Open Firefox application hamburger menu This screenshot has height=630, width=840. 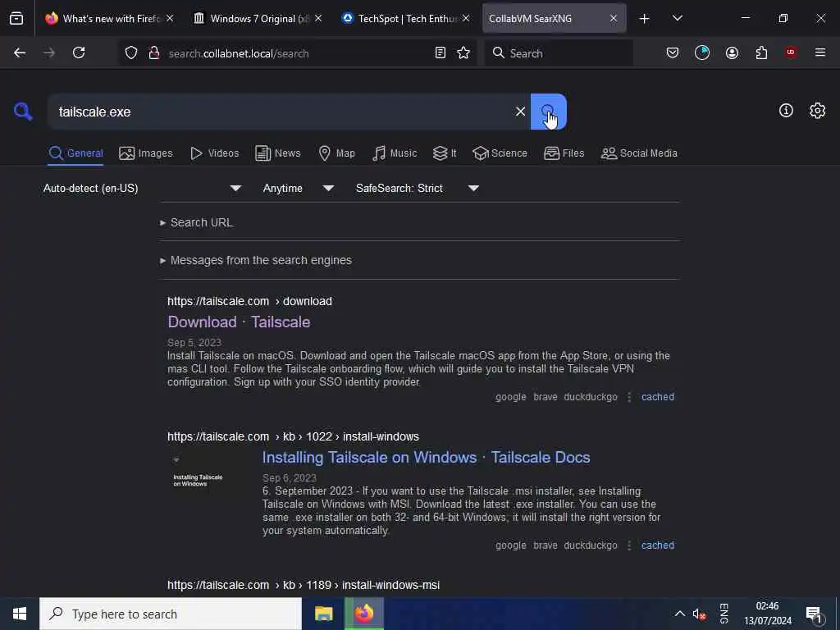tap(820, 52)
